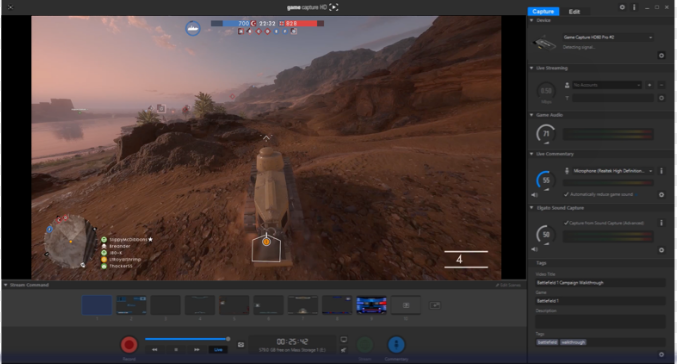Click the streaming bitrate Mbps dial
Viewport: 677px width, 364px height.
point(546,91)
